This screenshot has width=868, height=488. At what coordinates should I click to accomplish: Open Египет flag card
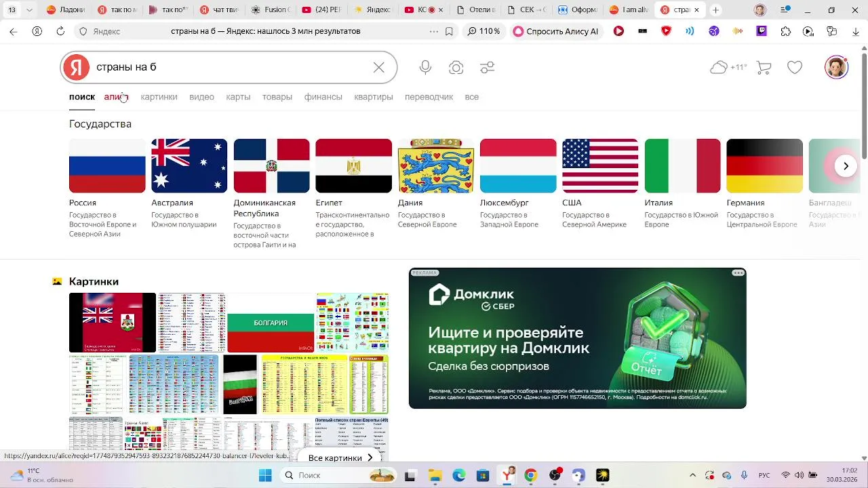[353, 188]
